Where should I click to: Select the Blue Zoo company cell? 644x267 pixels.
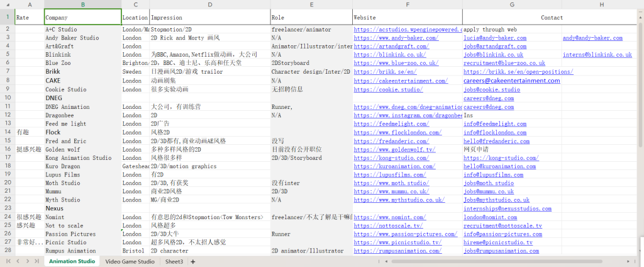tap(82, 63)
